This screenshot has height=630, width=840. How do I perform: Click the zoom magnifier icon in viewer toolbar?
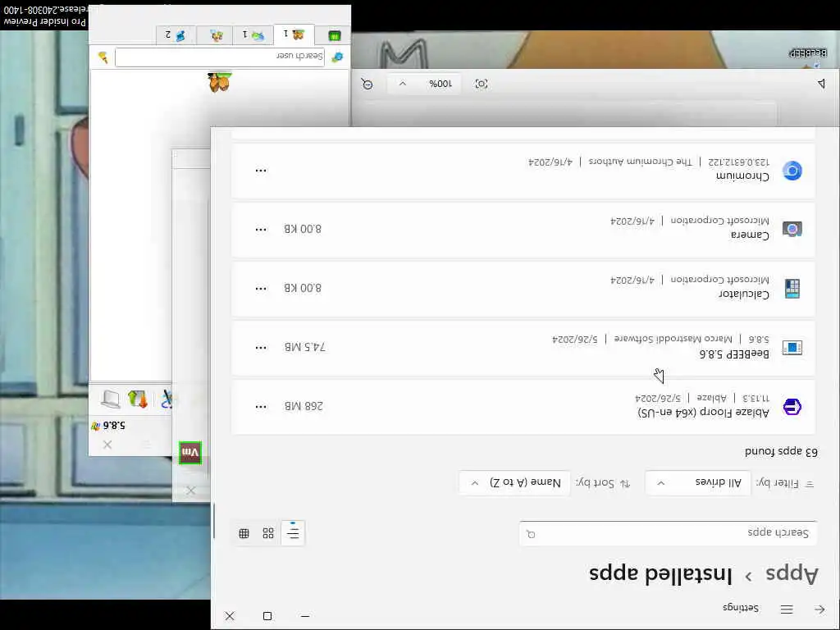pos(367,84)
